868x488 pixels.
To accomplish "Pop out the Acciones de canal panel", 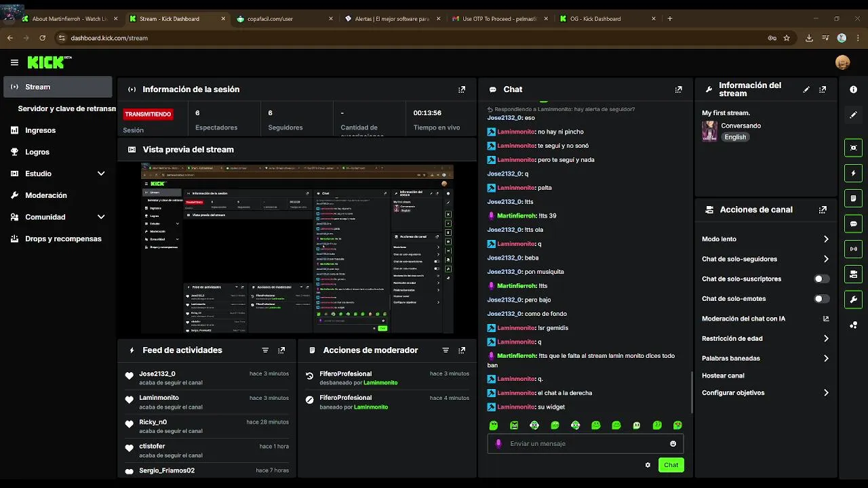I will click(823, 210).
